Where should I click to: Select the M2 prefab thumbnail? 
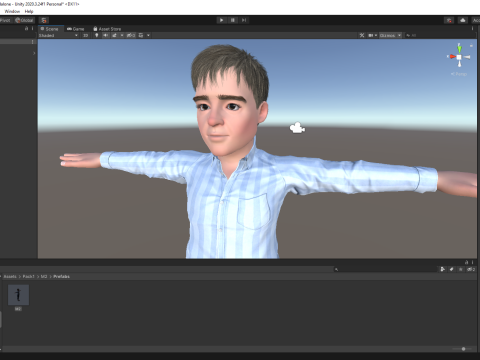tap(18, 295)
